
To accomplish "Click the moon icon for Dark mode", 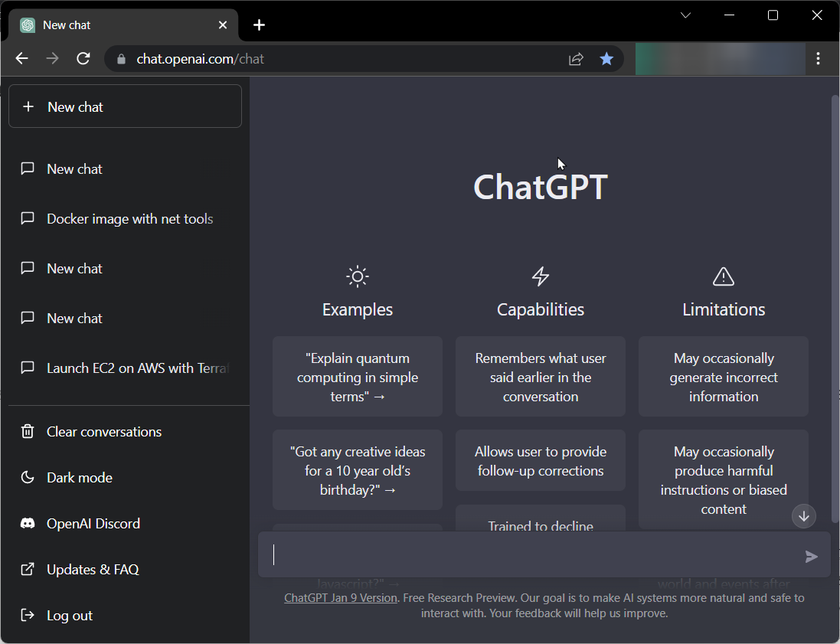I will 28,477.
